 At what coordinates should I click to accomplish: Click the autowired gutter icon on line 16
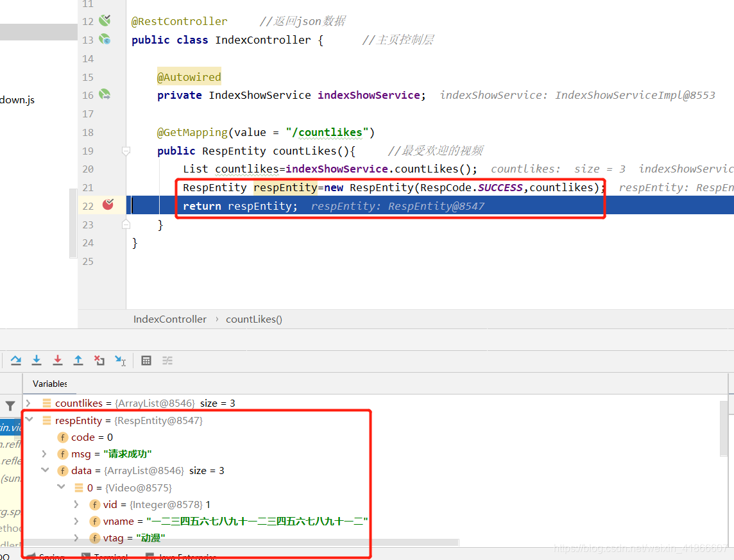click(x=105, y=94)
